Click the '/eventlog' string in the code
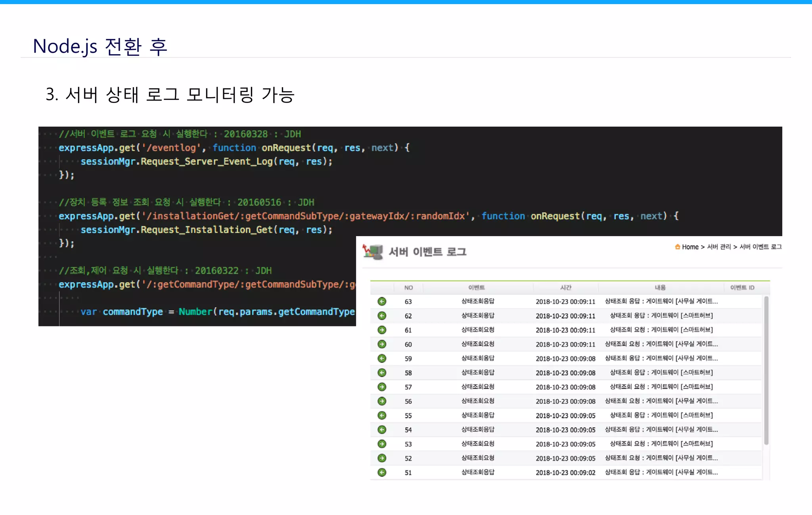 (x=171, y=148)
